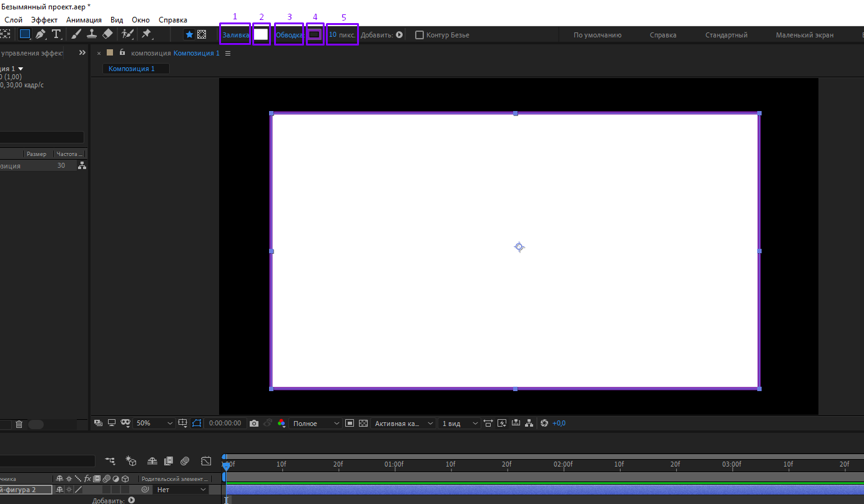
Task: Toggle the transparency grid
Action: pos(363,423)
